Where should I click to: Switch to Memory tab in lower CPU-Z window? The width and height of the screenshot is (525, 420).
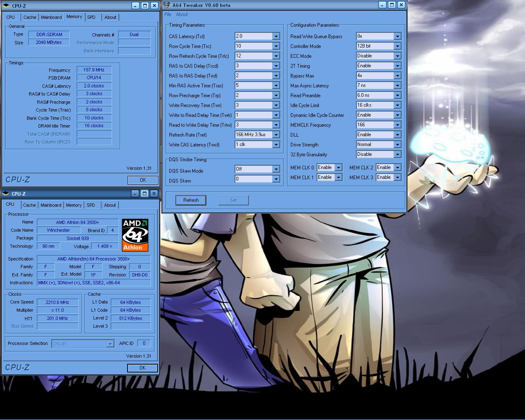coord(74,205)
